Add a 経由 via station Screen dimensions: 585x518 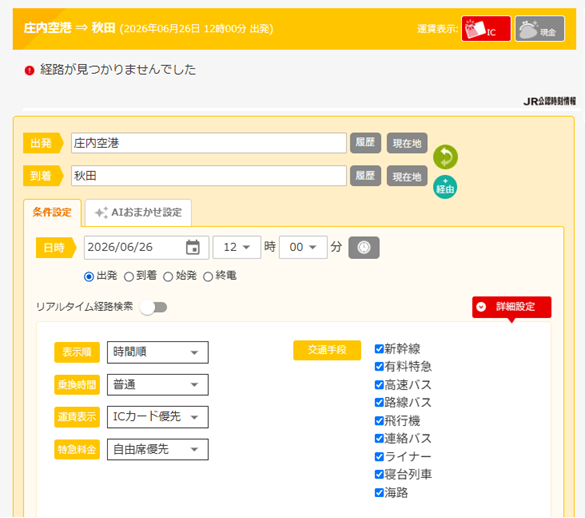pos(445,187)
